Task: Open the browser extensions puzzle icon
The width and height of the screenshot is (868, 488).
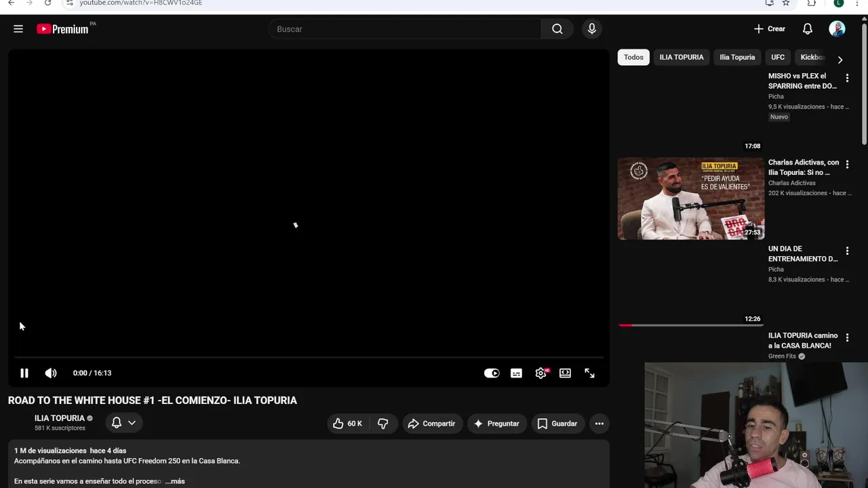Action: 812,3
